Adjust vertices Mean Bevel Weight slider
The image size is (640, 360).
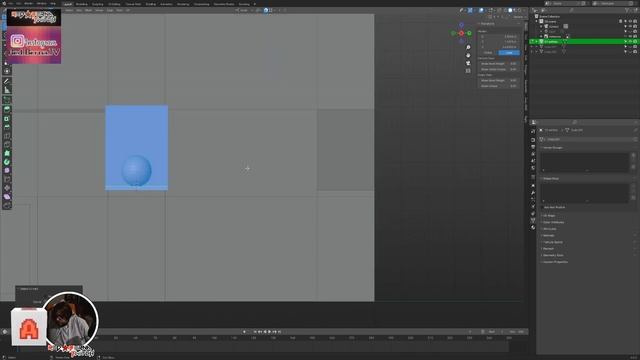[x=498, y=64]
